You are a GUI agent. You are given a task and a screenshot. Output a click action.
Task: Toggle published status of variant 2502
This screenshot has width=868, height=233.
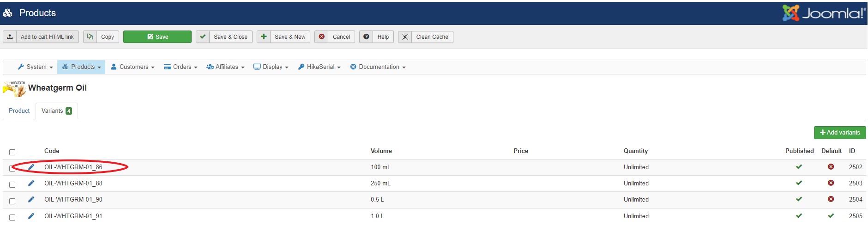(799, 167)
